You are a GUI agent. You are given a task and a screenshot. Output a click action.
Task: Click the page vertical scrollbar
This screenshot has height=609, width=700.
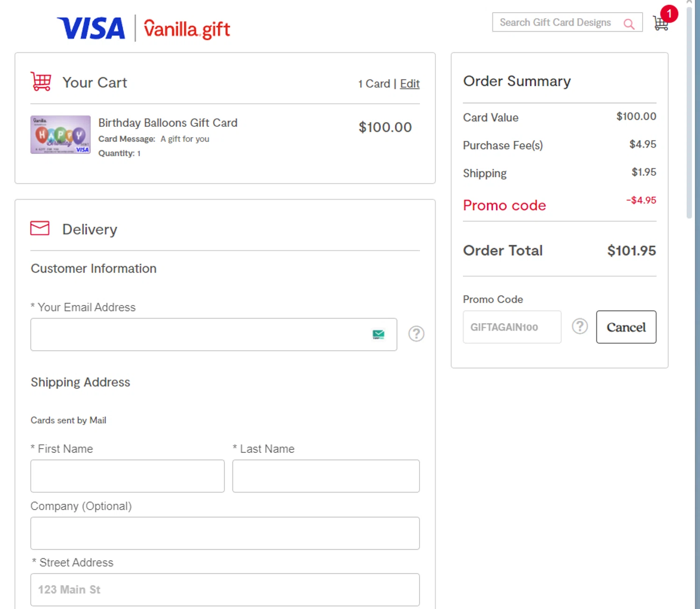pos(689,112)
